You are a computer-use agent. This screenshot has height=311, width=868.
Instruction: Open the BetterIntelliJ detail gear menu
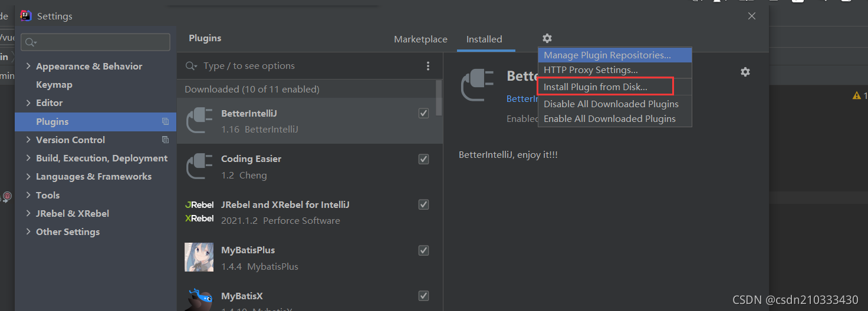pyautogui.click(x=745, y=72)
